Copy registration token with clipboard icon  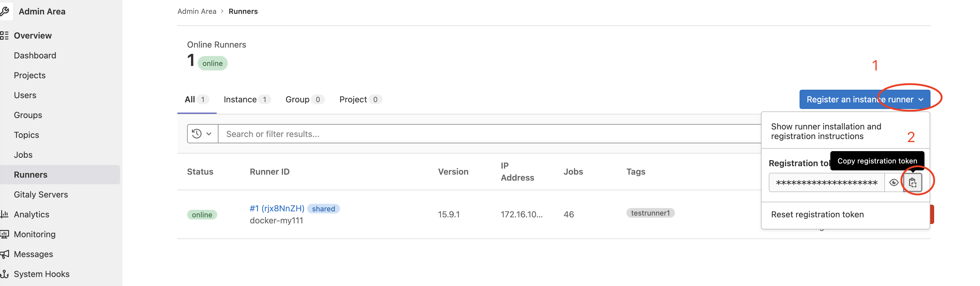pyautogui.click(x=912, y=183)
